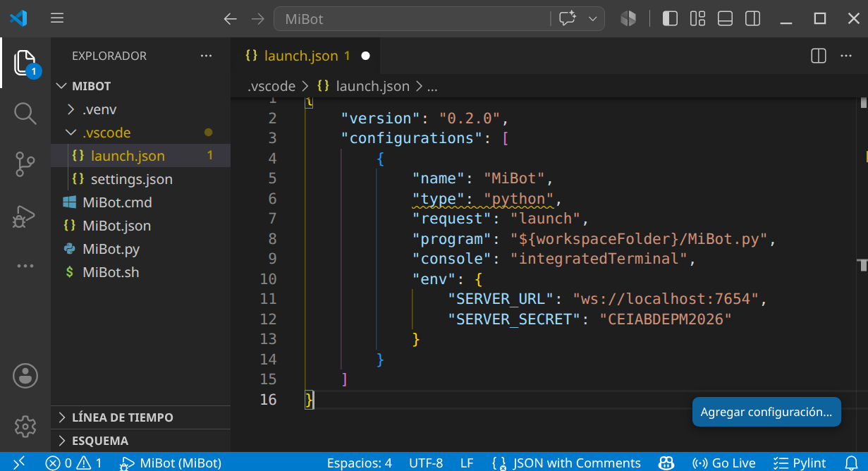
Task: Open the errors and warnings problems indicator
Action: 74,463
